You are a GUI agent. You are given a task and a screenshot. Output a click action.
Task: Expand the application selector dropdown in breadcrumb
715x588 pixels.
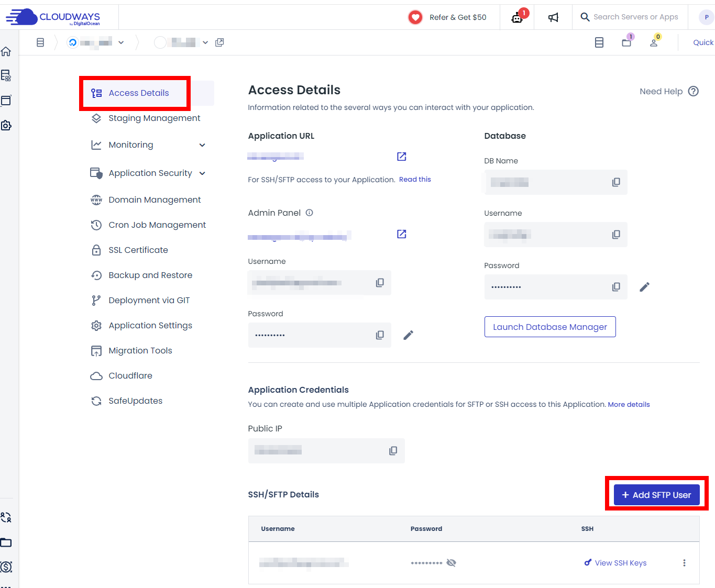click(x=205, y=42)
